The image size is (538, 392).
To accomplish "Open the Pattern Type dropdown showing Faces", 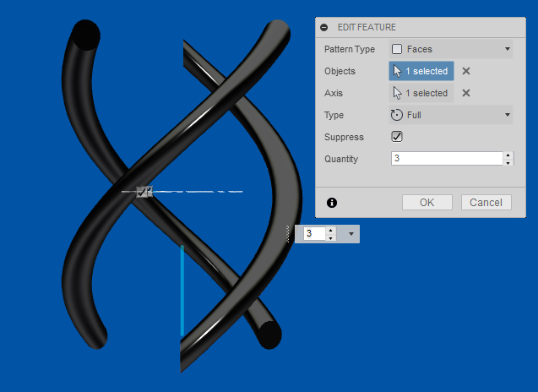I will click(x=451, y=49).
